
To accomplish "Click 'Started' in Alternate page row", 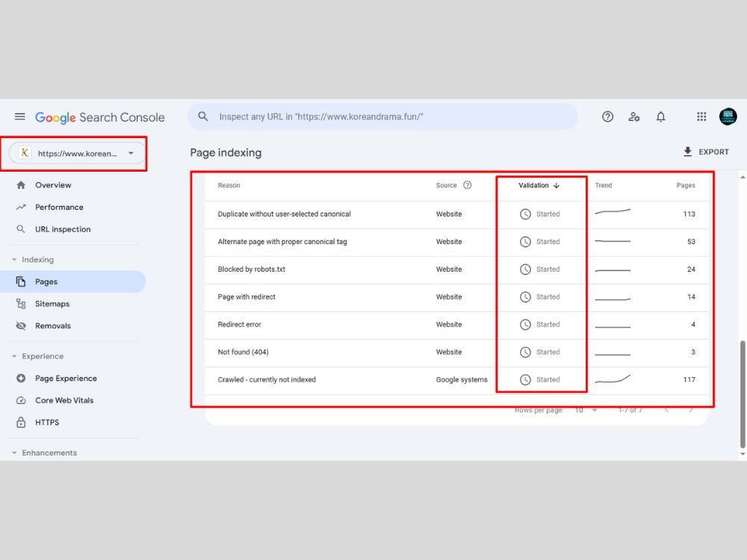I will tap(548, 241).
